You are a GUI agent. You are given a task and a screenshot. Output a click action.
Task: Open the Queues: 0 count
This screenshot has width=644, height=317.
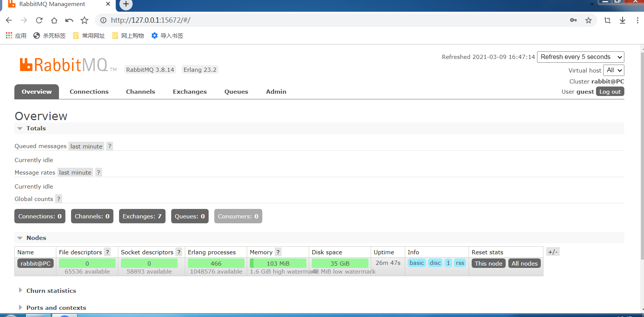click(190, 216)
